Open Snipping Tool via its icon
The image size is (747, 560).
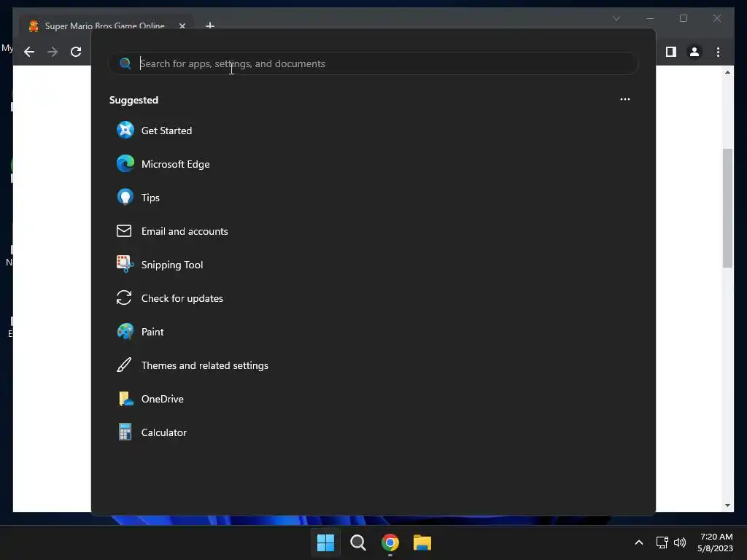pos(125,264)
